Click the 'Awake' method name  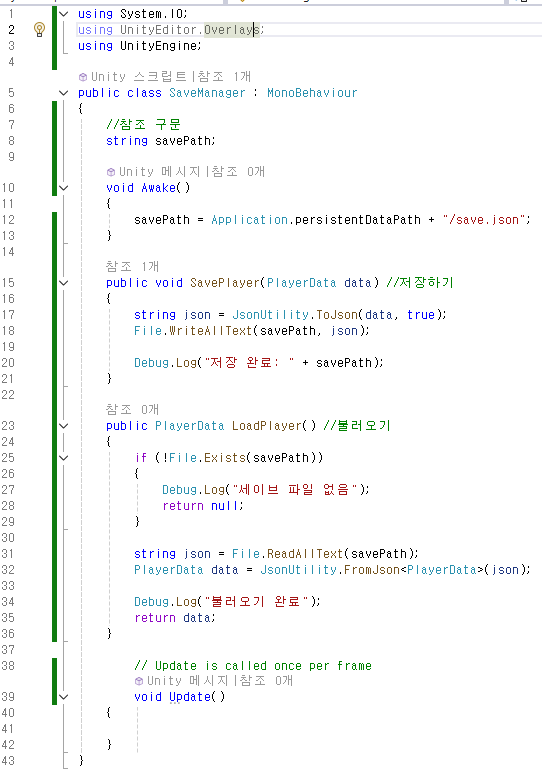pyautogui.click(x=158, y=188)
